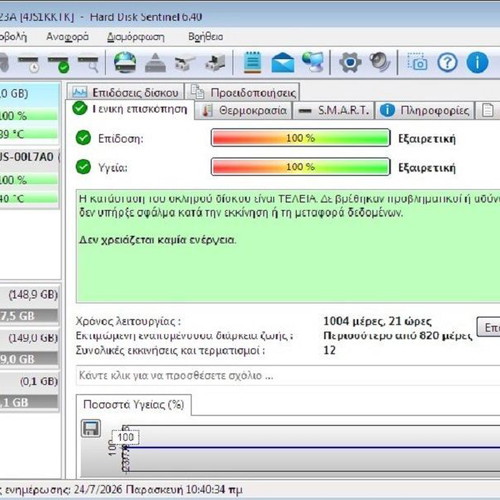The image size is (500, 500).
Task: Click the (0,1 GB) partition label
Action: point(39,381)
